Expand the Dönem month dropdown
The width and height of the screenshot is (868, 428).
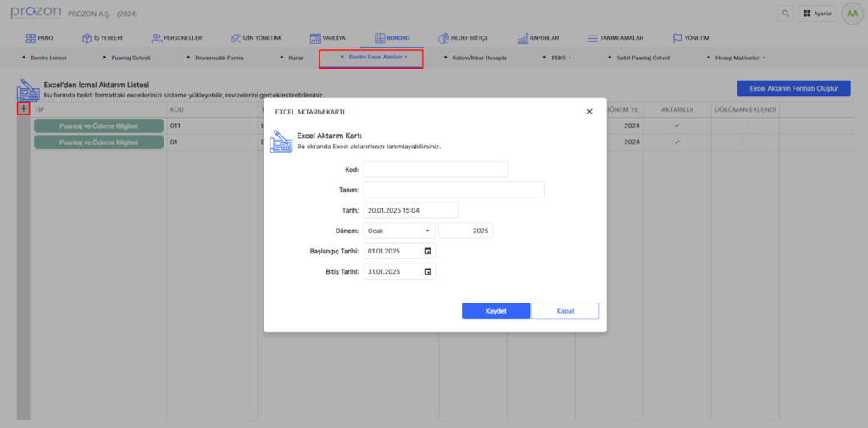[x=399, y=231]
